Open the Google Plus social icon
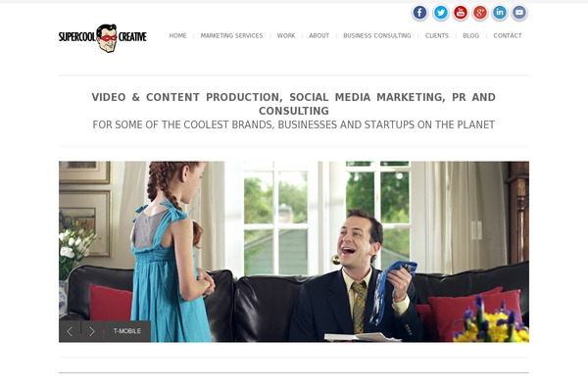This screenshot has height=392, width=588. (x=480, y=13)
